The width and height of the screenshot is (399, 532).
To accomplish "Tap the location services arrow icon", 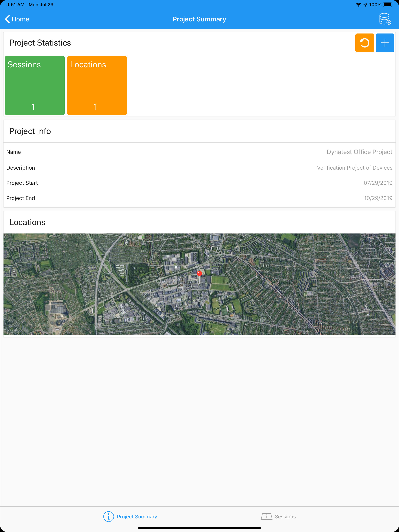I will pyautogui.click(x=365, y=4).
